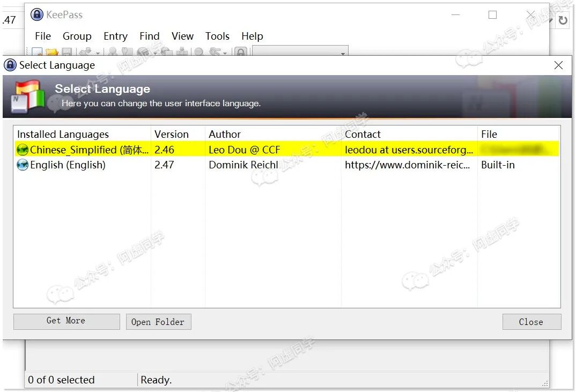Click the blue globe icon for English

(x=23, y=165)
